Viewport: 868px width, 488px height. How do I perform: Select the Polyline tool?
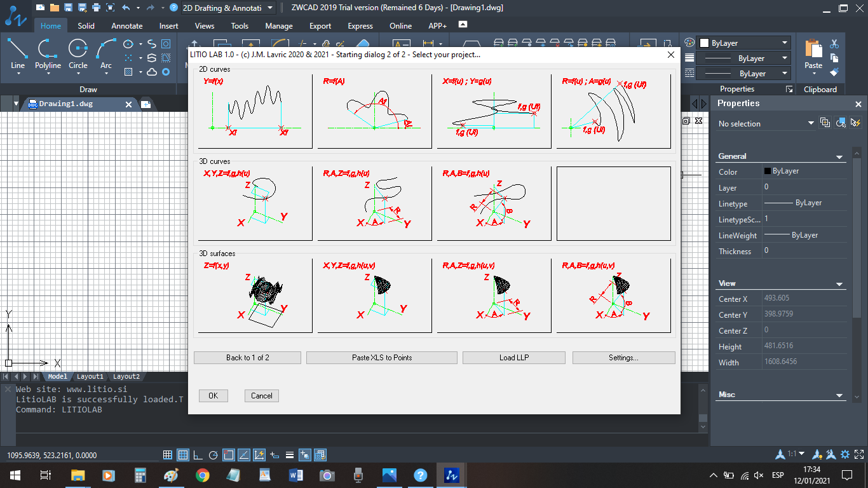(48, 54)
